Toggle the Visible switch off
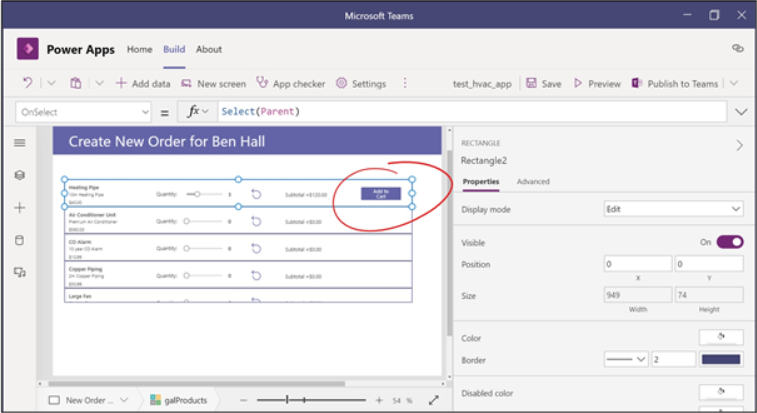The image size is (757, 413). (729, 242)
